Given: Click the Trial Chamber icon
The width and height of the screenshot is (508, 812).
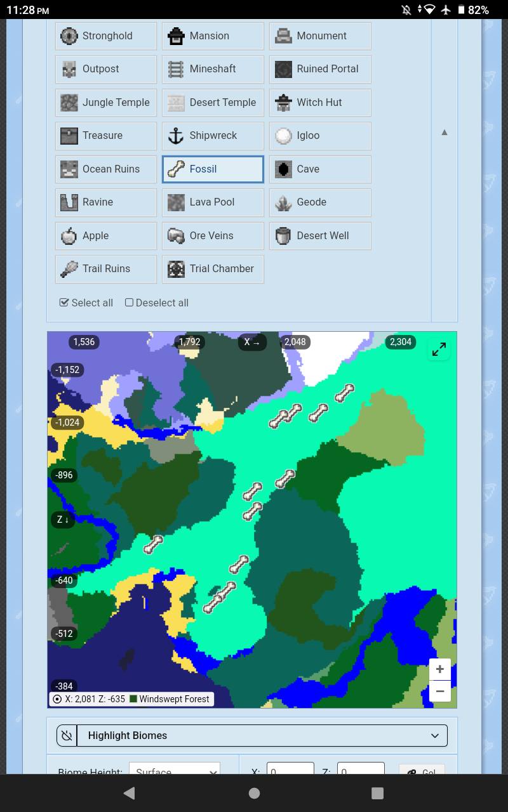Looking at the screenshot, I should (x=176, y=269).
